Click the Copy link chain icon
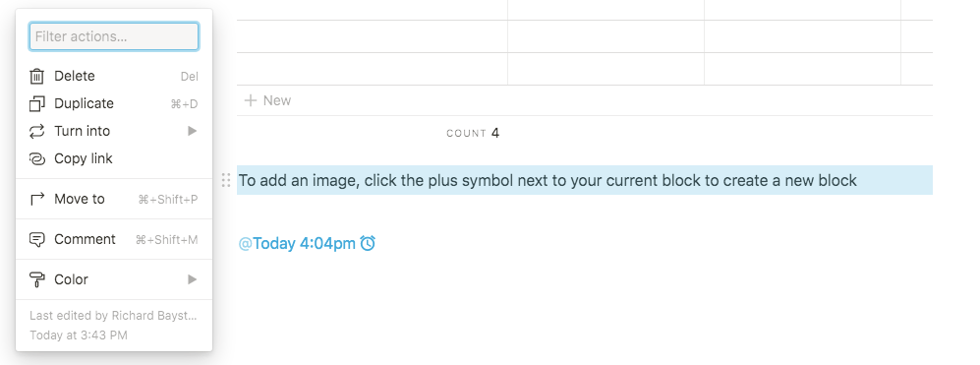This screenshot has width=980, height=365. [x=37, y=159]
